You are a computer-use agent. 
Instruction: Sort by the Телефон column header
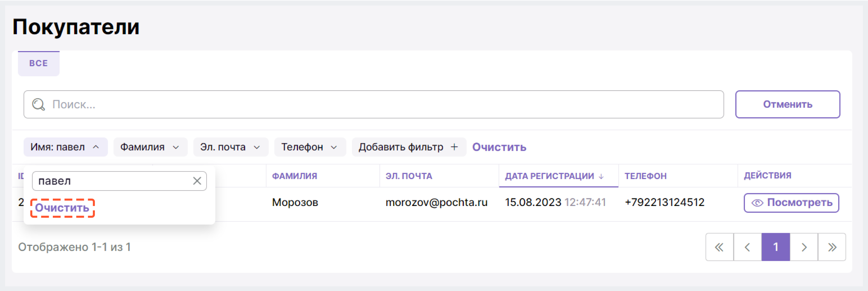(645, 176)
